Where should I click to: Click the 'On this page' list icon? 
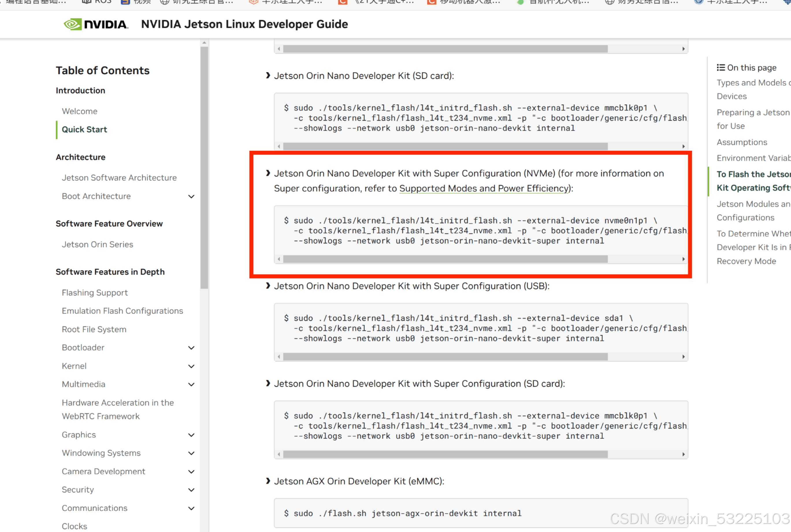pyautogui.click(x=721, y=68)
